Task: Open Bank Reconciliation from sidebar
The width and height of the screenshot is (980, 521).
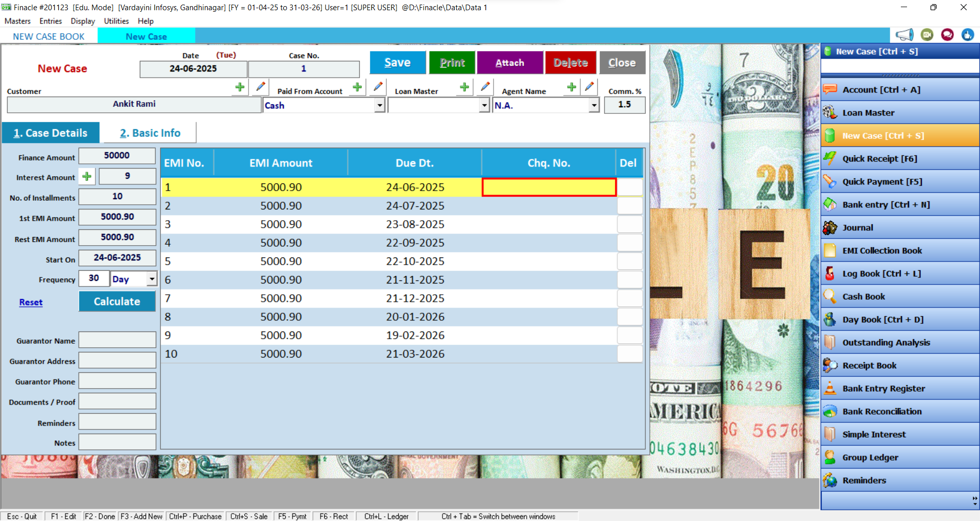Action: (x=881, y=412)
